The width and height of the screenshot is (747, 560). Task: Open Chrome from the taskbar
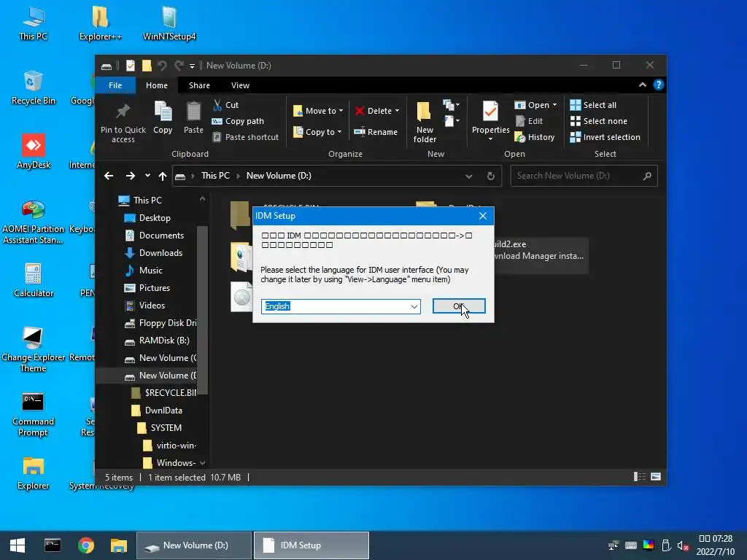click(86, 545)
